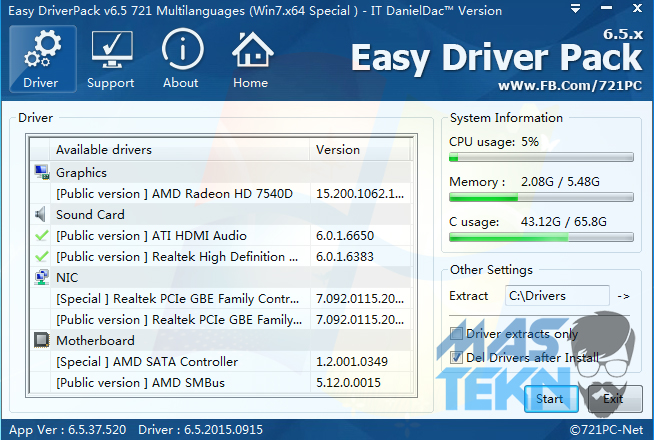Click the CPU usage progress bar
654x440 pixels.
[x=541, y=157]
